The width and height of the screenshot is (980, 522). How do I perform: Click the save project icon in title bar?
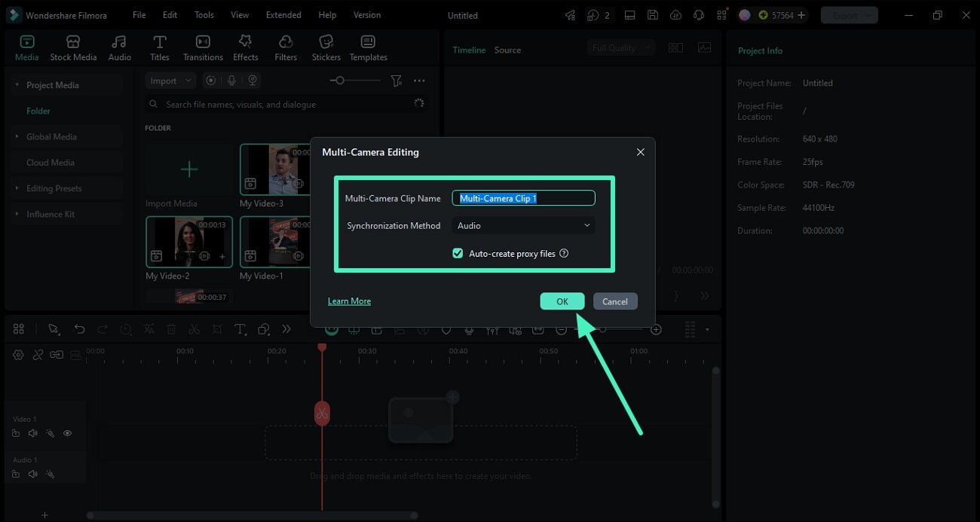pos(653,15)
